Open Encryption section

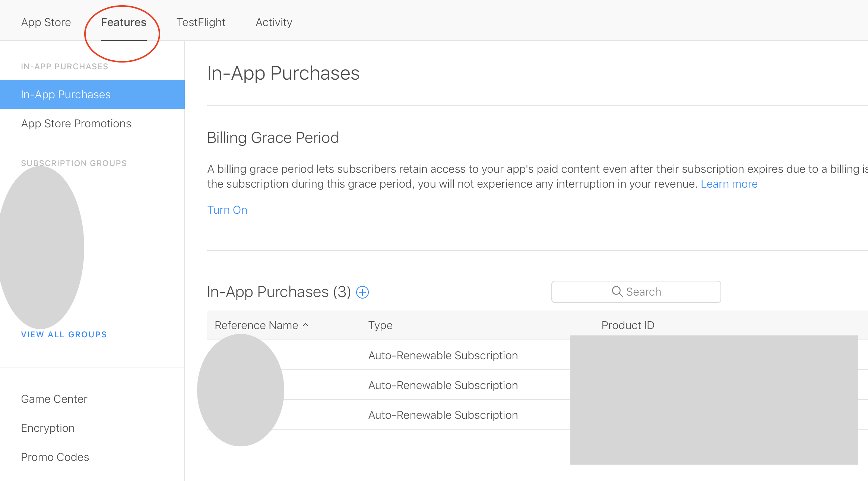click(x=48, y=428)
